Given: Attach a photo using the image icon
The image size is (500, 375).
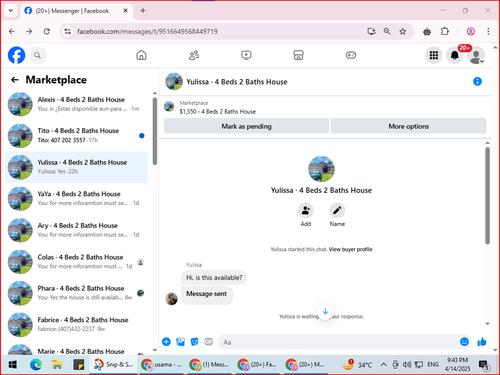Looking at the screenshot, I should click(180, 342).
